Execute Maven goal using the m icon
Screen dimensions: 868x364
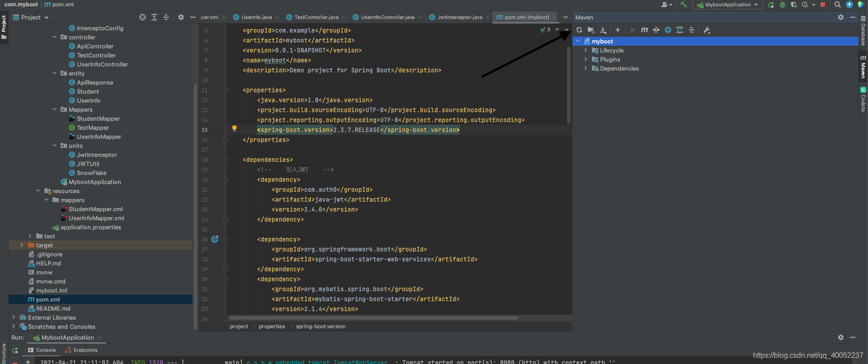tap(644, 30)
